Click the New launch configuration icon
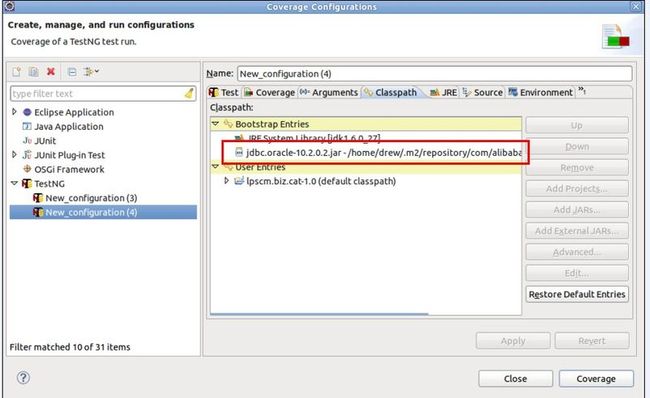The image size is (650, 398). [x=17, y=72]
